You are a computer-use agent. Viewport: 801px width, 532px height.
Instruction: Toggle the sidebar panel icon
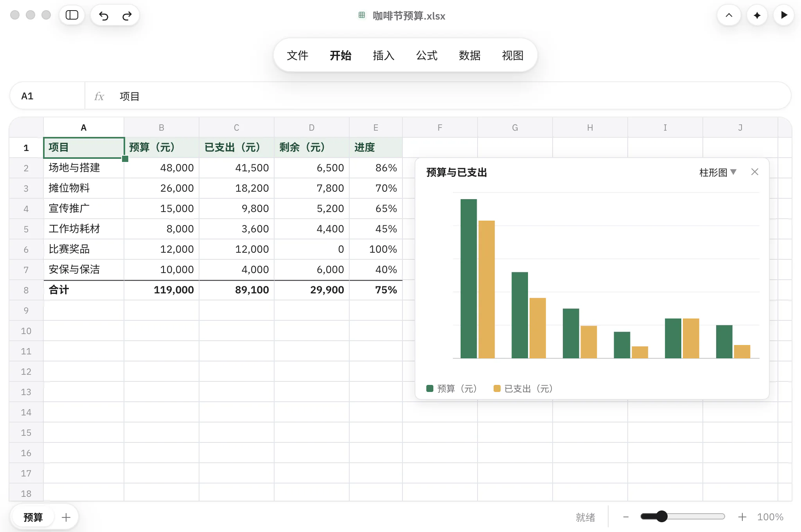click(x=72, y=15)
